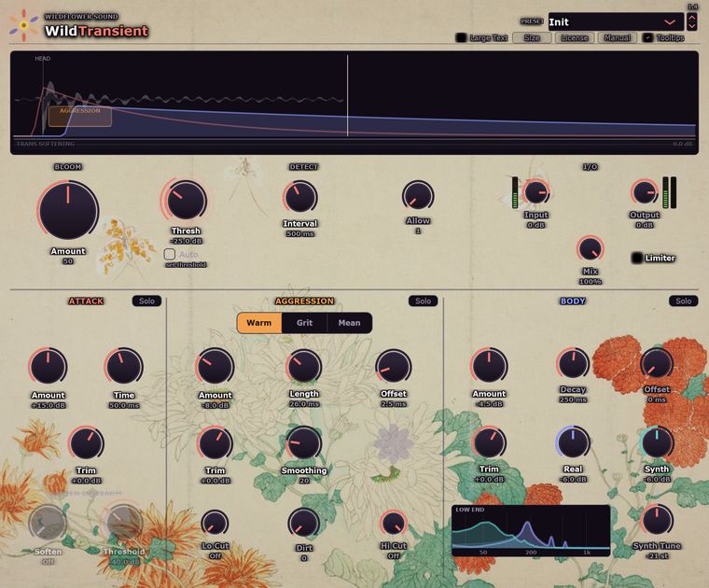
Task: Solo the Body section
Action: [x=683, y=301]
